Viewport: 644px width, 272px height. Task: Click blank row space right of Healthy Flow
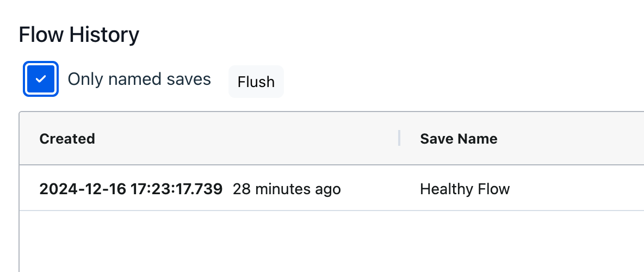(x=577, y=189)
